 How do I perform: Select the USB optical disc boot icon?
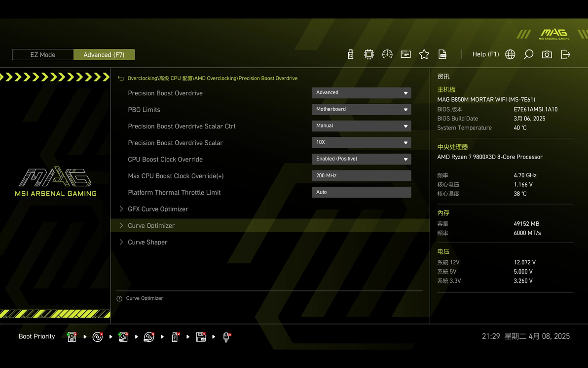pyautogui.click(x=149, y=337)
